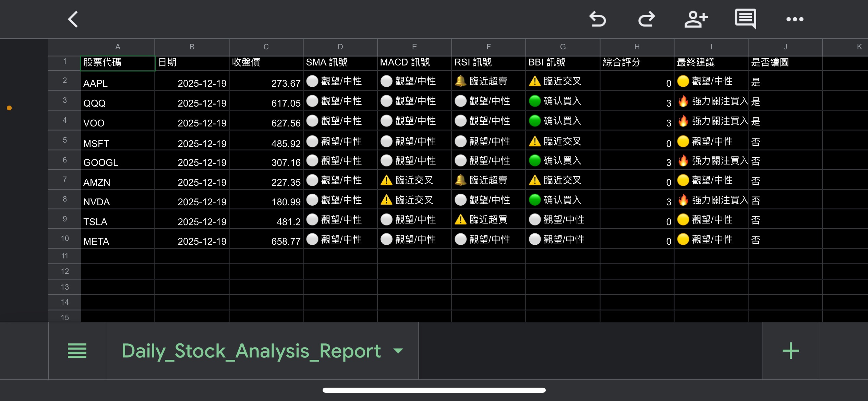Open the three-dot more menu
This screenshot has width=868, height=401.
(x=795, y=19)
